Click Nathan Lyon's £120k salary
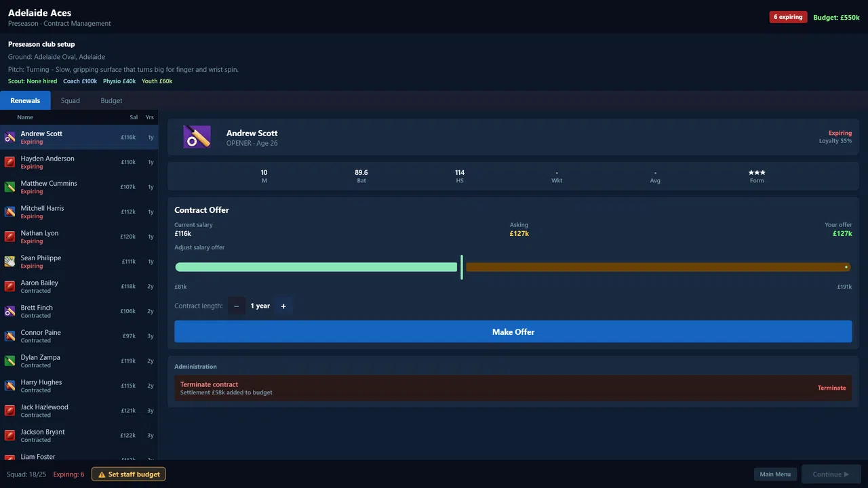 [128, 237]
